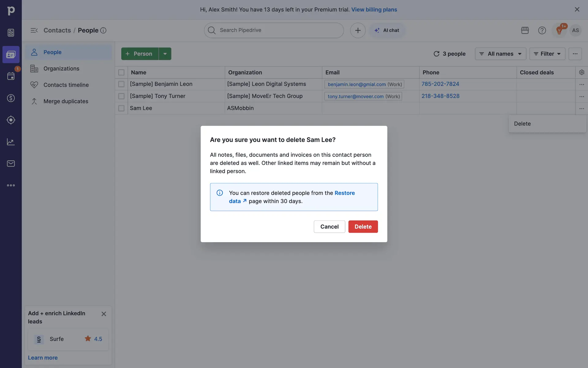Click the Marketplace icon in top bar
This screenshot has height=368, width=588.
pyautogui.click(x=525, y=30)
